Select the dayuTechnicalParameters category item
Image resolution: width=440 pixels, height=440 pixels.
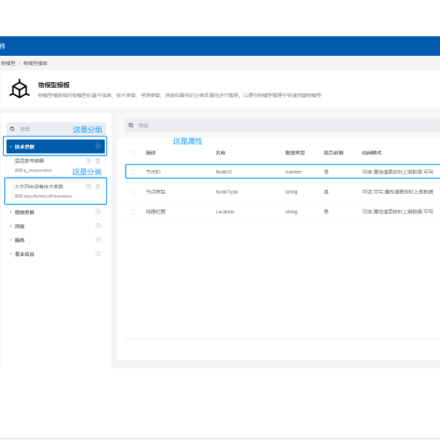(x=55, y=191)
